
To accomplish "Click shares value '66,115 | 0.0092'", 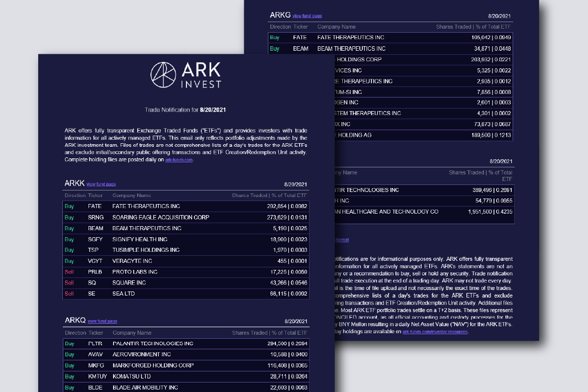I will pos(288,293).
